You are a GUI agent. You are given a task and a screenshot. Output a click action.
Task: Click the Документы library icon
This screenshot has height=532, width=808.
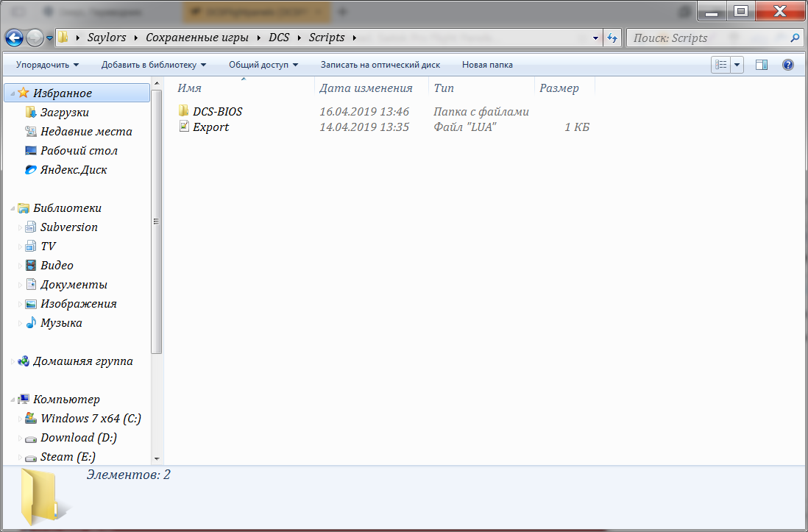[31, 285]
